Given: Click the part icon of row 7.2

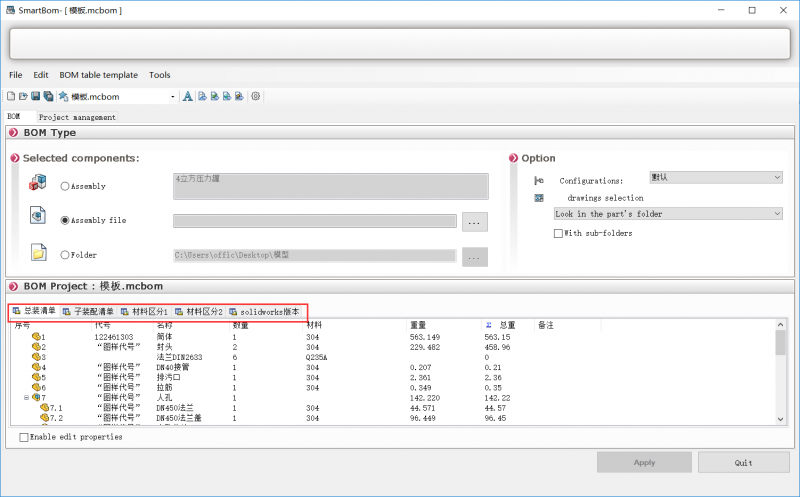Looking at the screenshot, I should pos(44,417).
